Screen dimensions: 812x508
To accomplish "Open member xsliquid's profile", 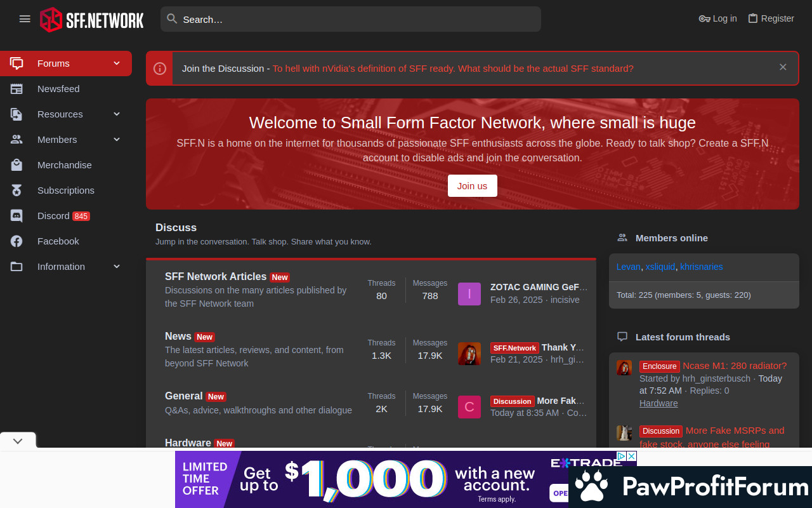I will click(660, 267).
